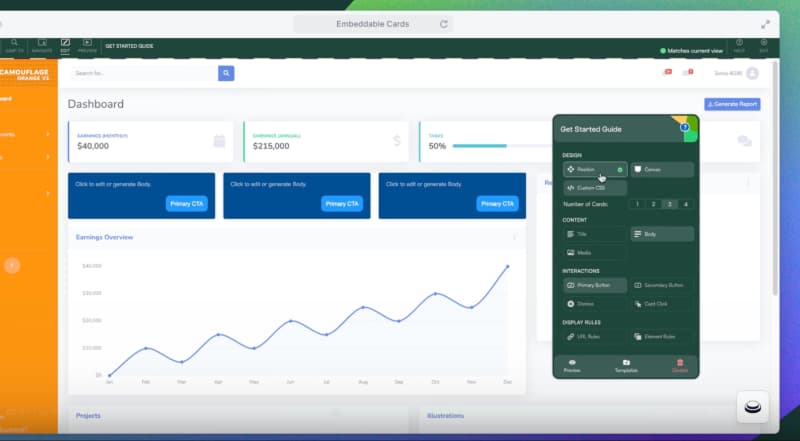Toggle the Media content option
The width and height of the screenshot is (800, 441).
click(x=595, y=253)
